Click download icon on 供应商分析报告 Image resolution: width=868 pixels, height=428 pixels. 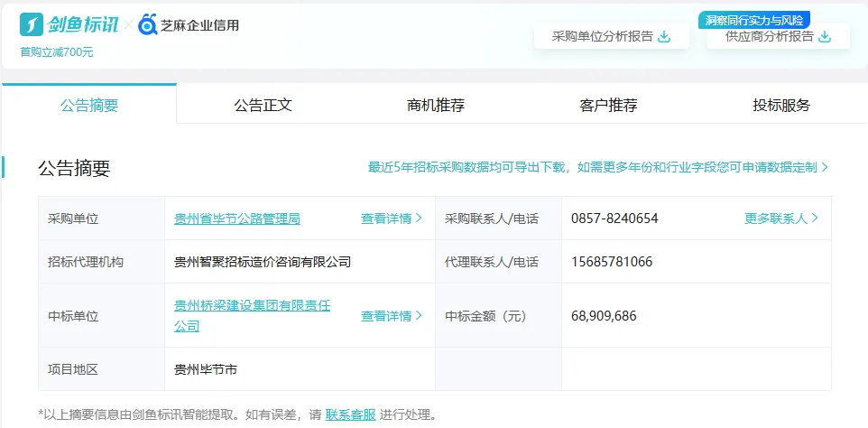pyautogui.click(x=824, y=37)
